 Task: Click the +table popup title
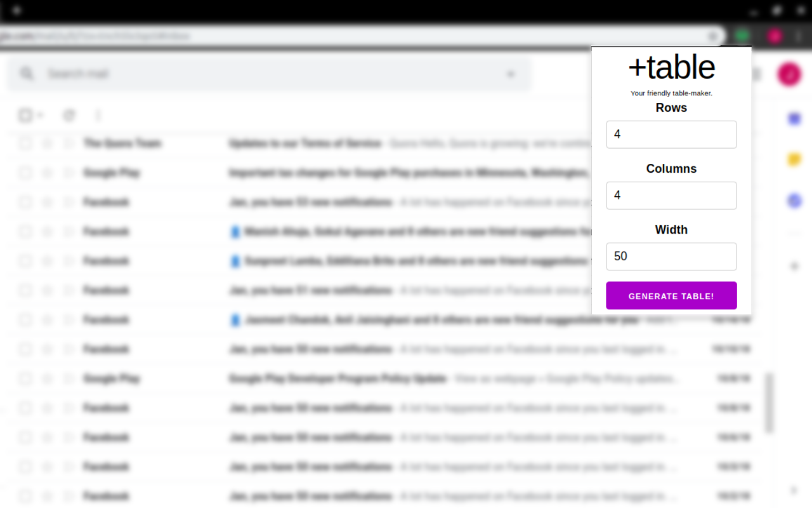click(x=671, y=67)
